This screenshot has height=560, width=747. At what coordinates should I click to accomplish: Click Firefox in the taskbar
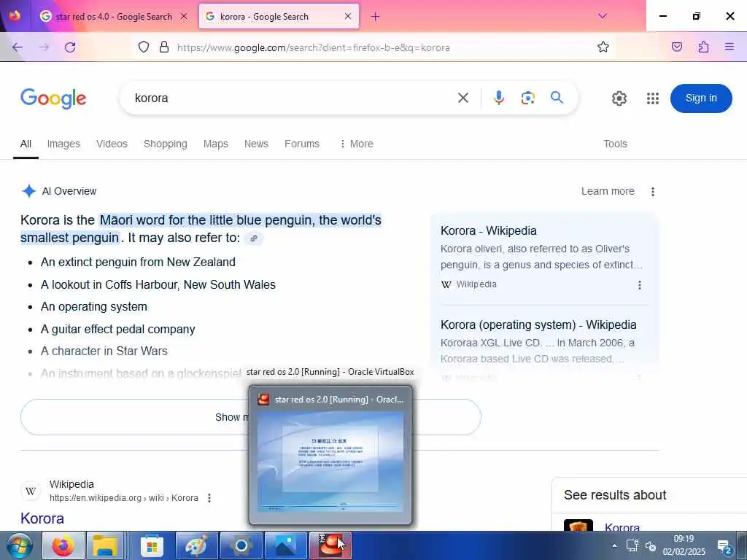click(x=63, y=545)
